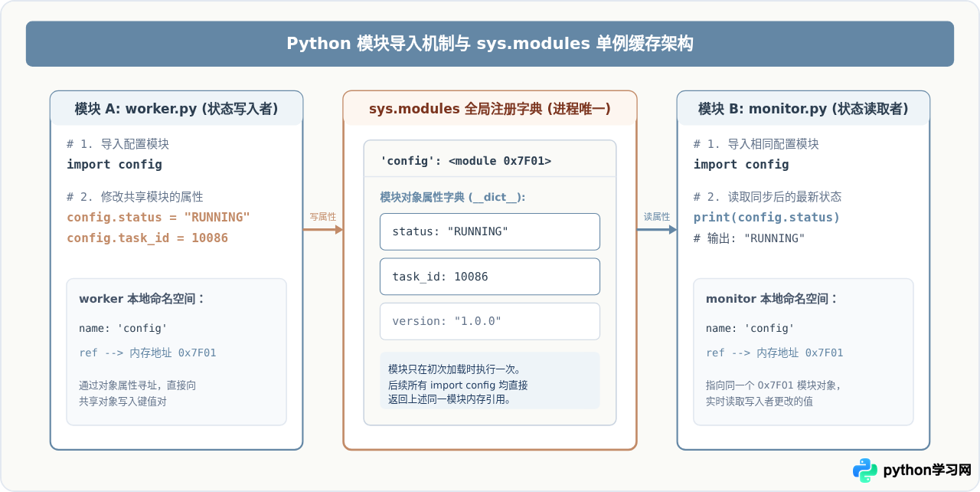The width and height of the screenshot is (980, 492).
Task: Click the '指向同一个 0x7F01 模块对象' note
Action: click(x=773, y=385)
